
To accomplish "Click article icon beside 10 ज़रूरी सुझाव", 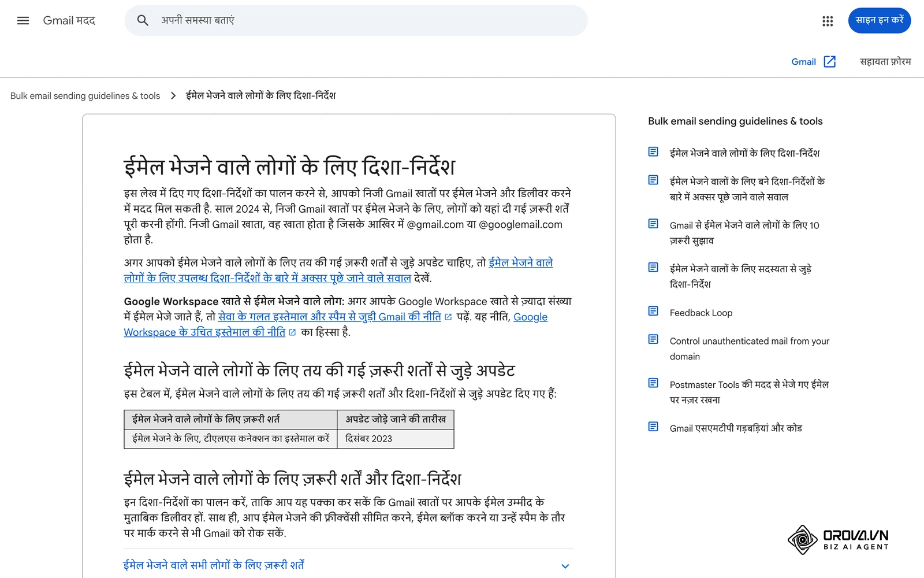I will pos(653,224).
